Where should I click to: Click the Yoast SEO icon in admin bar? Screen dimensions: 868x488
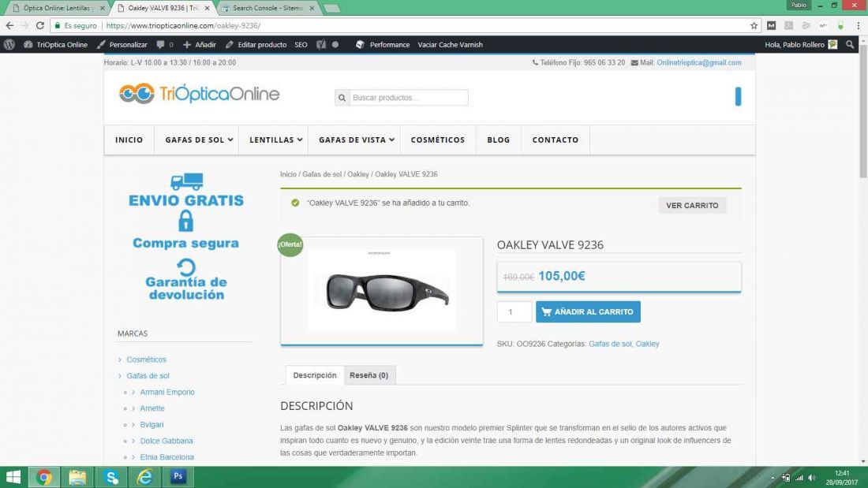coord(321,45)
